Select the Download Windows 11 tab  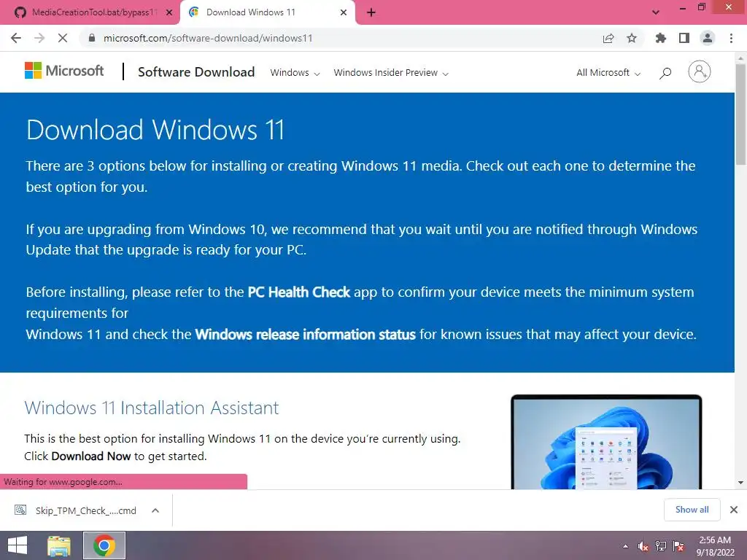(267, 12)
